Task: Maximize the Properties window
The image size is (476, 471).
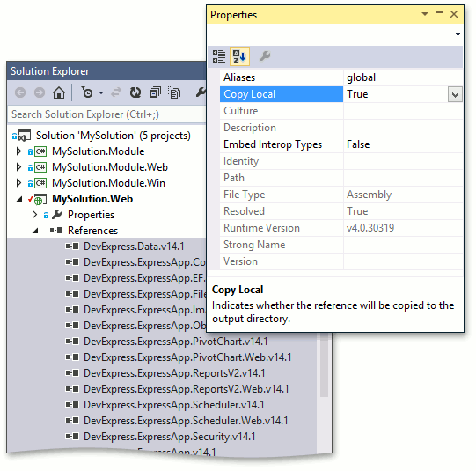Action: 439,14
